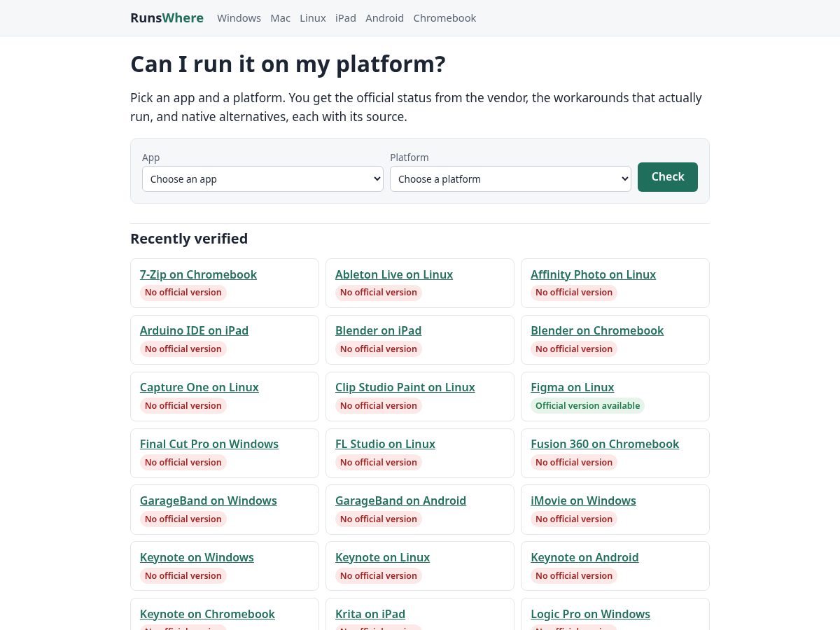Click the 'App' field label
The height and width of the screenshot is (630, 840).
[x=150, y=157]
